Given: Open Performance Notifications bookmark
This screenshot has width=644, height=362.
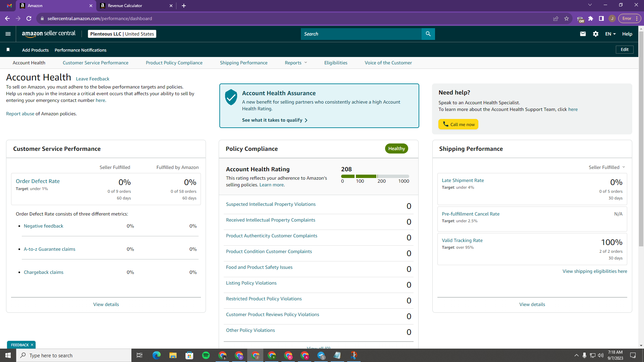Looking at the screenshot, I should [80, 50].
